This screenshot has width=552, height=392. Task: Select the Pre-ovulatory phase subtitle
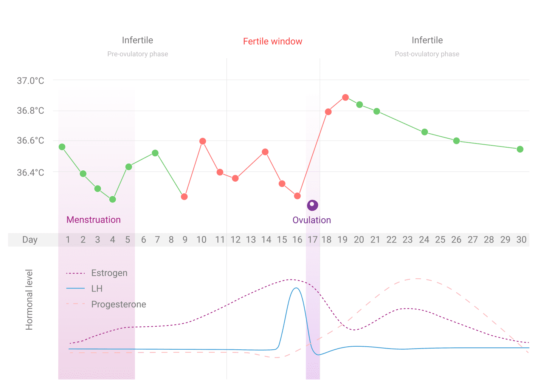tap(138, 54)
